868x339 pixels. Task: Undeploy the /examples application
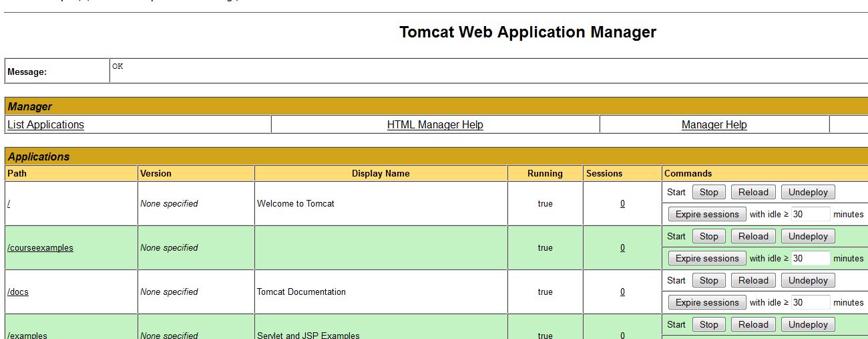pyautogui.click(x=808, y=324)
